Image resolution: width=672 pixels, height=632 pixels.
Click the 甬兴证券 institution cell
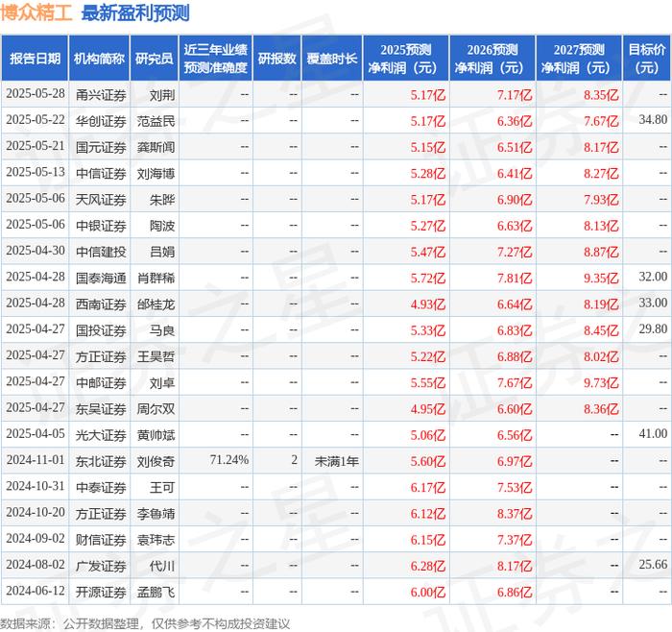pos(101,94)
